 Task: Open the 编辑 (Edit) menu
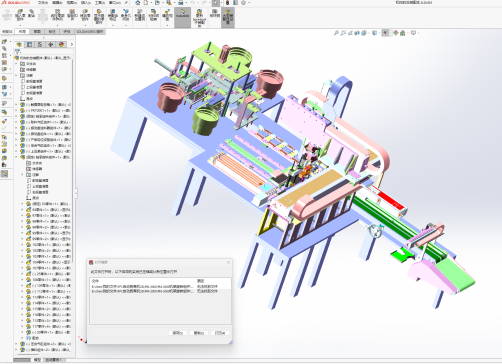[x=57, y=3]
